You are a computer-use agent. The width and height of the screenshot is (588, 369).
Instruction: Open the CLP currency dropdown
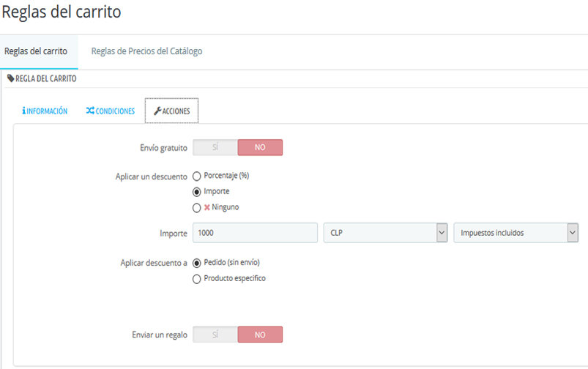point(385,233)
